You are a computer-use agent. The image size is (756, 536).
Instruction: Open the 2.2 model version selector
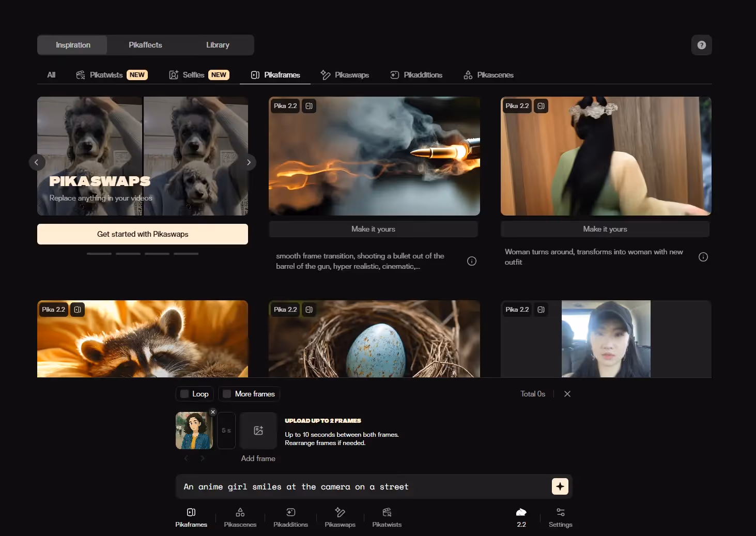pyautogui.click(x=521, y=517)
